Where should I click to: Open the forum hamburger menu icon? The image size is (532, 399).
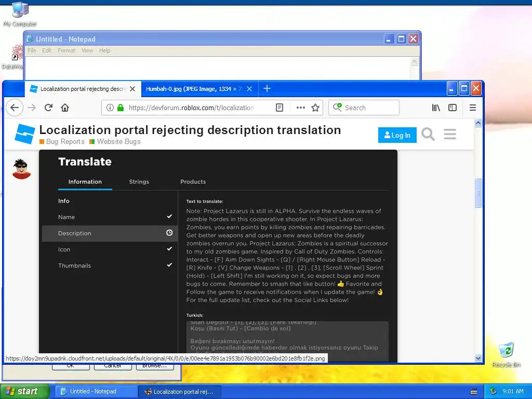tap(450, 134)
